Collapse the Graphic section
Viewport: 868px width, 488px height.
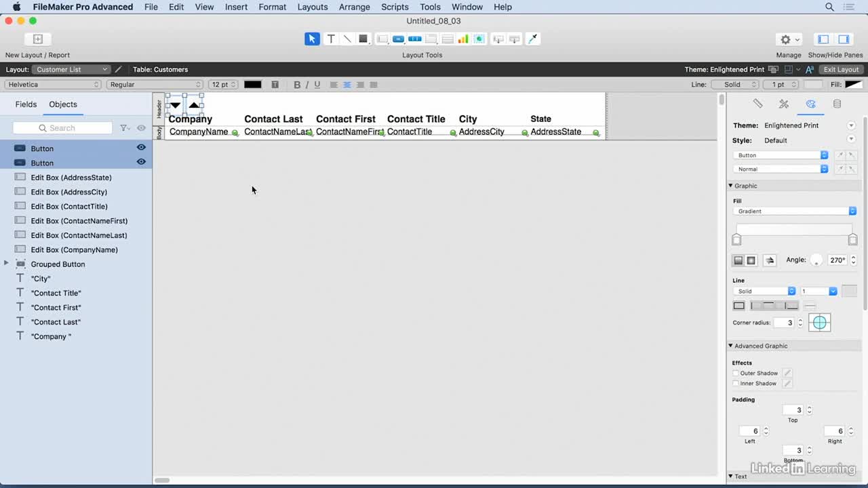(x=731, y=186)
